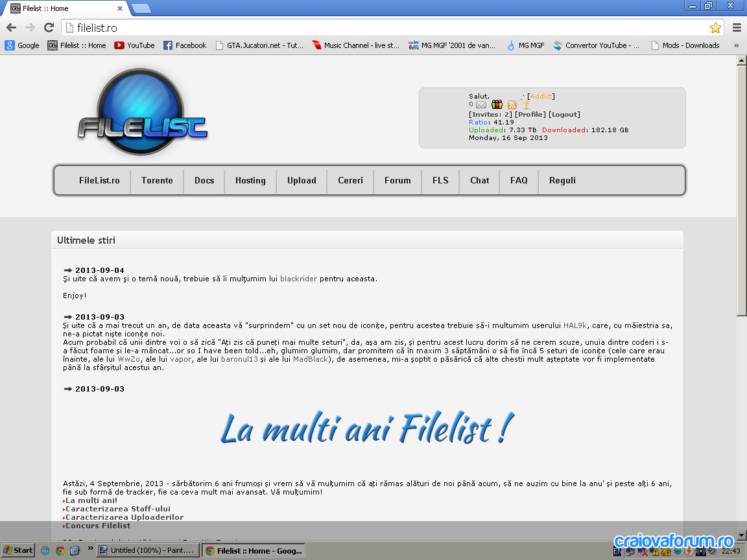Click the MadBlack user link
The width and height of the screenshot is (747, 560).
(x=310, y=359)
